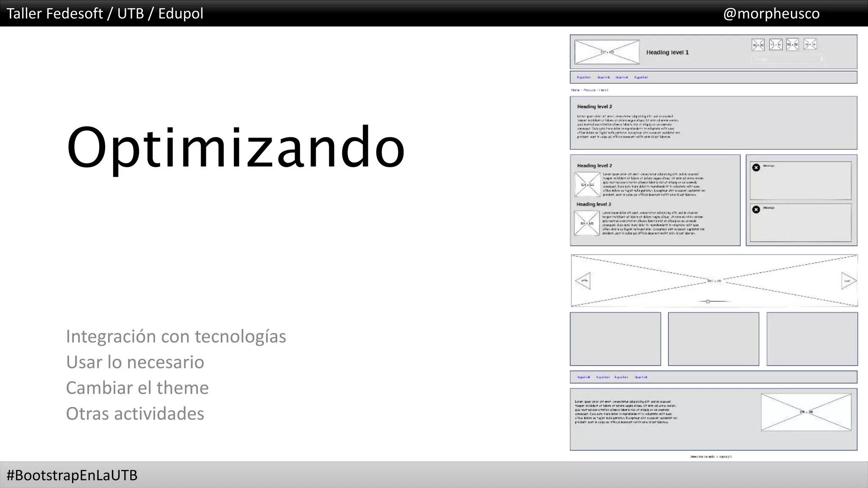868x488 pixels.
Task: Select the 'Usar lo necesario' line
Action: tap(135, 362)
